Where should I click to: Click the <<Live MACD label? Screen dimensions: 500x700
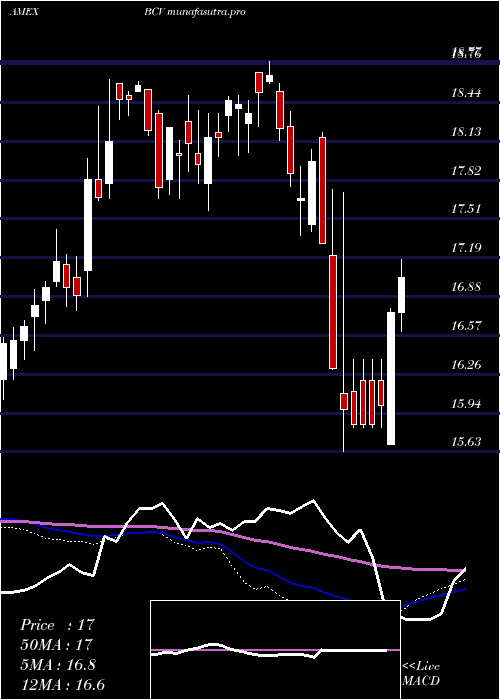tap(421, 674)
